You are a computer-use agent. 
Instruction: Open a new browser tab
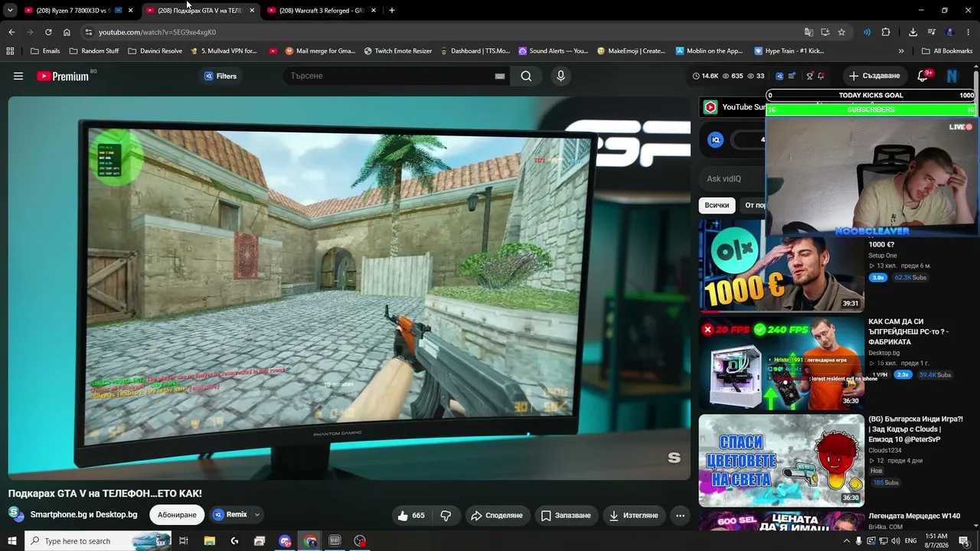[x=392, y=10]
